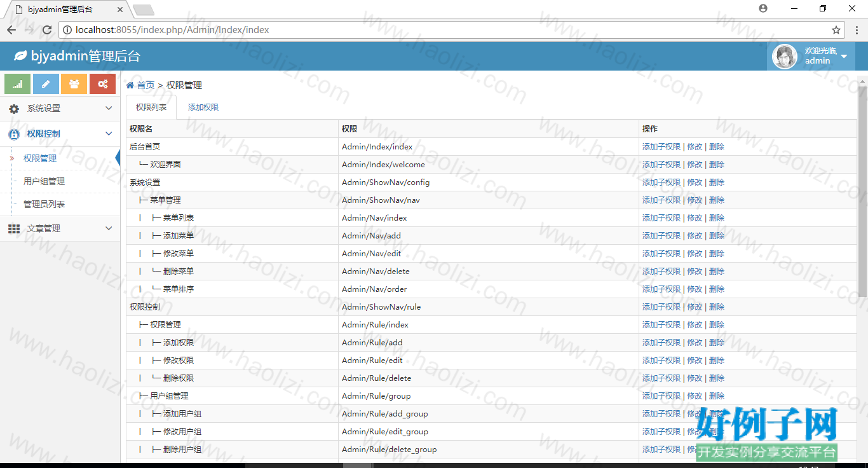The image size is (868, 468).
Task: Click 删除 for 删除权限 row
Action: 717,378
